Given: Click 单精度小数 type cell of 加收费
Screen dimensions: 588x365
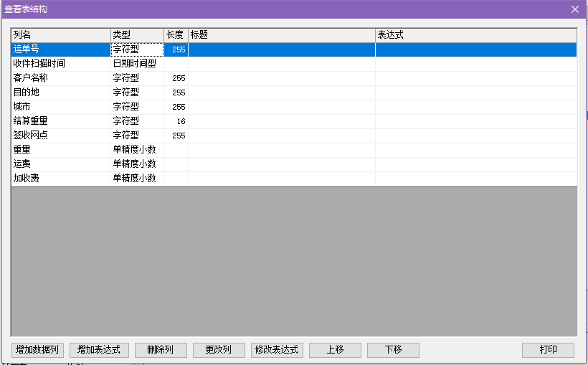Looking at the screenshot, I should (x=137, y=179).
